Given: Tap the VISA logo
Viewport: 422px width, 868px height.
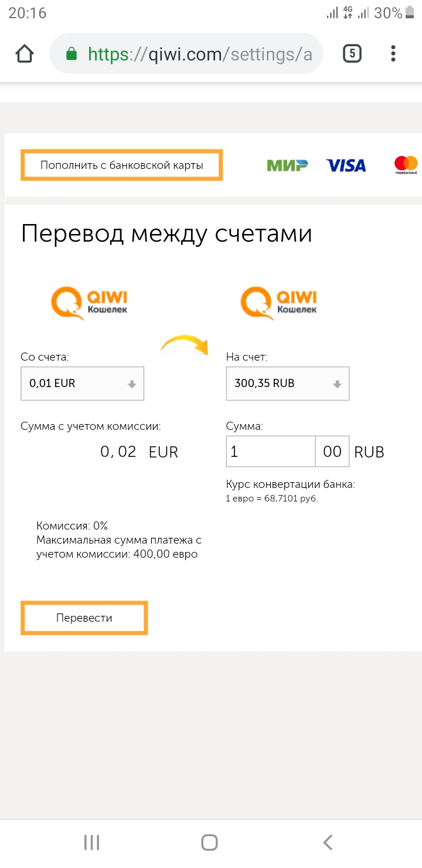Looking at the screenshot, I should 346,165.
